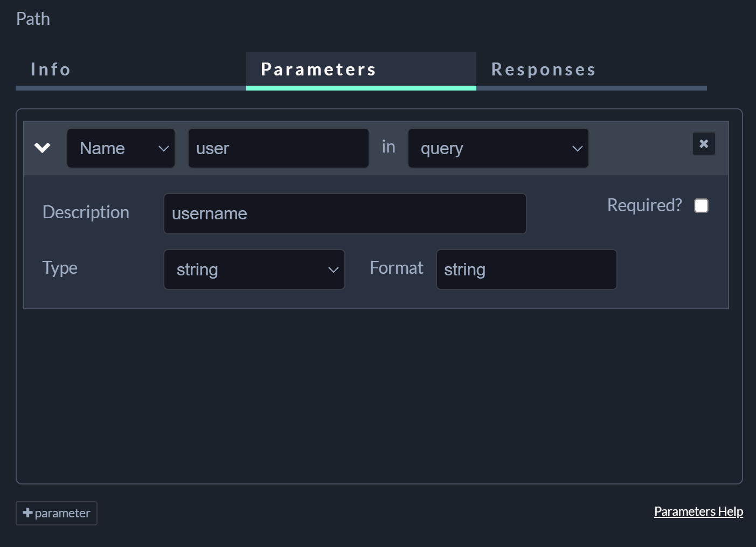Click the Format text field

(x=526, y=269)
